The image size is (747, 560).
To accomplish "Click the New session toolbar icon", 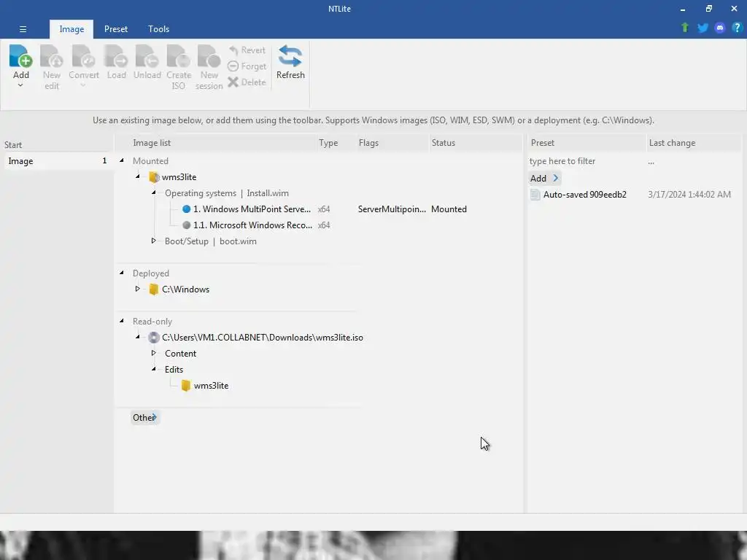I will [209, 56].
